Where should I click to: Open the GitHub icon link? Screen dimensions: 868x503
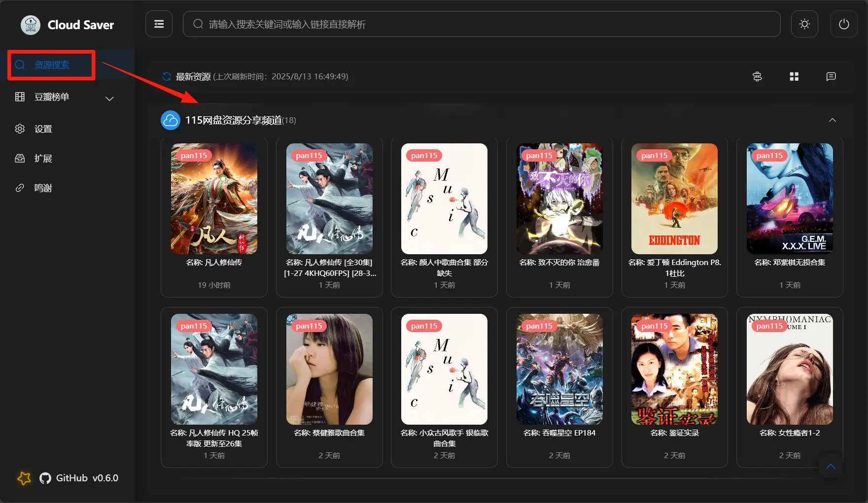click(x=45, y=478)
